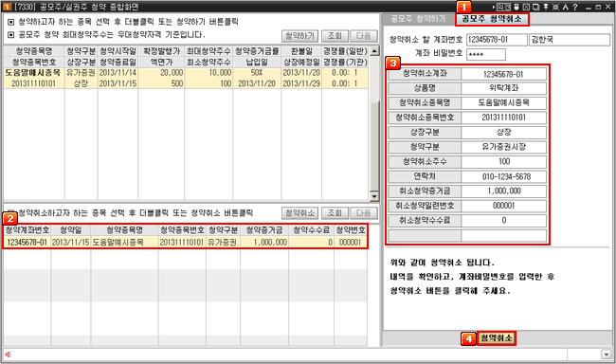This screenshot has height=364, width=616.
Task: Click the font size A icon
Action: (566, 7)
